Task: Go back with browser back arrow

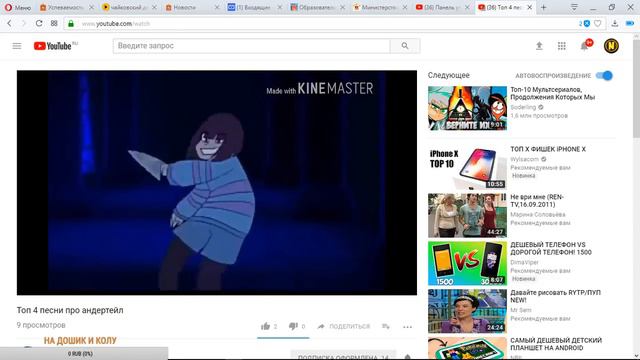Action: coord(9,24)
